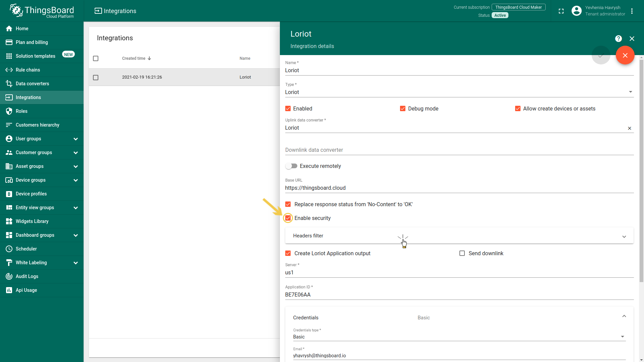Toggle fullscreen mode icon in header
This screenshot has width=644, height=362.
[561, 11]
